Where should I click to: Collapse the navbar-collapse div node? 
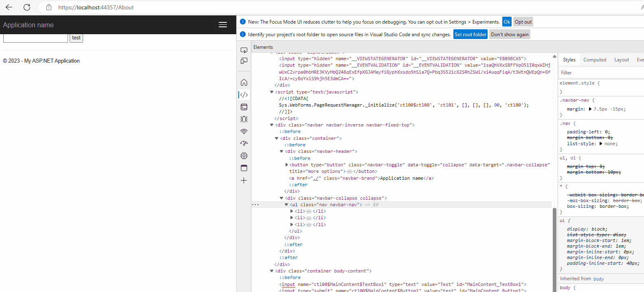click(281, 198)
